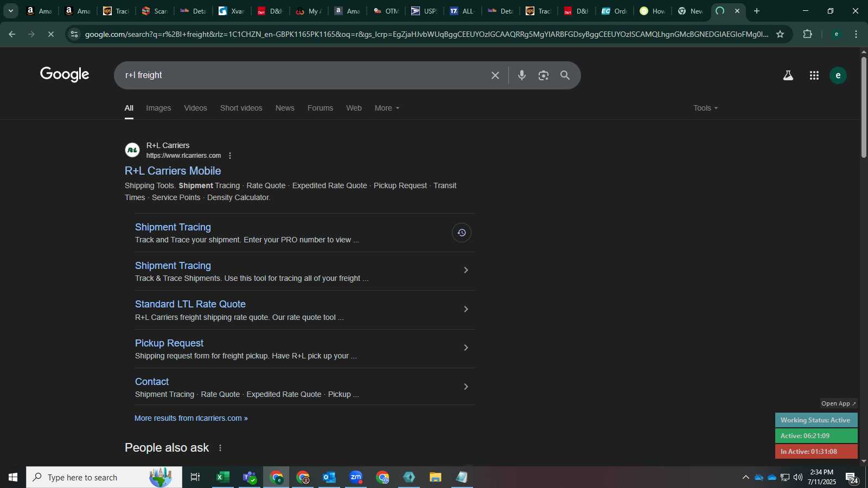Open Standard LTL Rate Quote link

pos(190,304)
